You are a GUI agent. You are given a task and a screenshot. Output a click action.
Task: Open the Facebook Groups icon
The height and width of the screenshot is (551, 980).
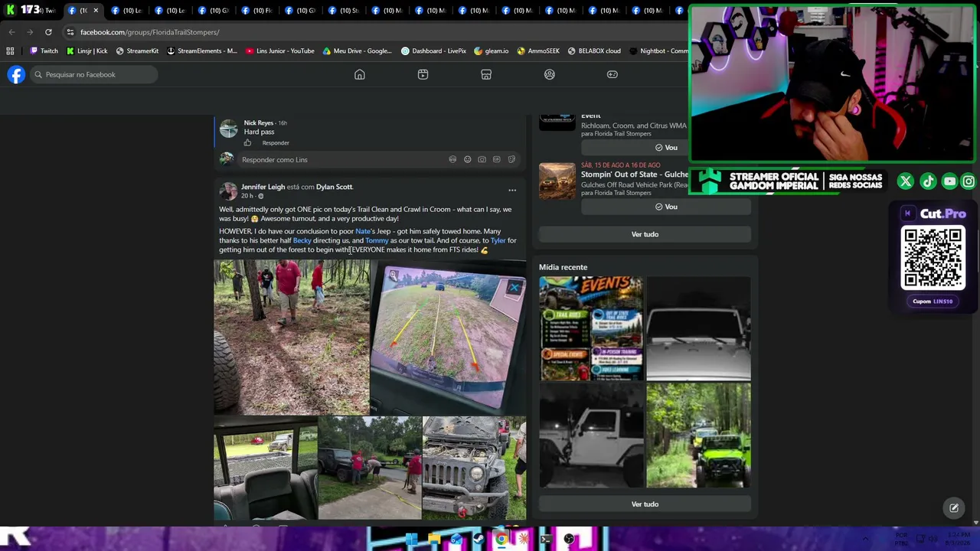point(550,74)
